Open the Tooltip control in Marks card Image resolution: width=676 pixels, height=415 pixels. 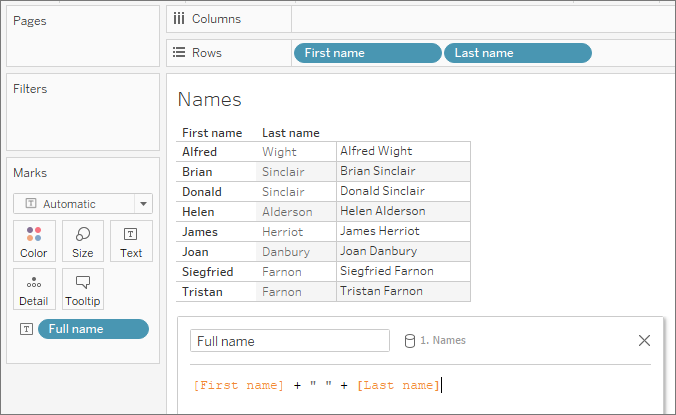pos(83,289)
